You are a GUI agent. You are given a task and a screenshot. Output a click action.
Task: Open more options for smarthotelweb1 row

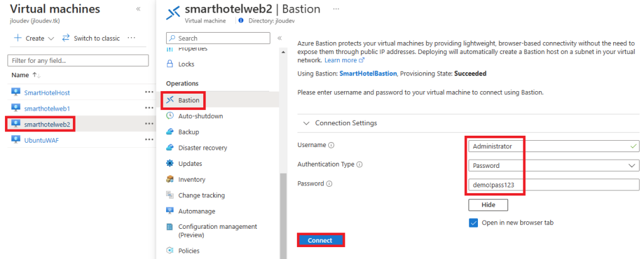click(149, 108)
